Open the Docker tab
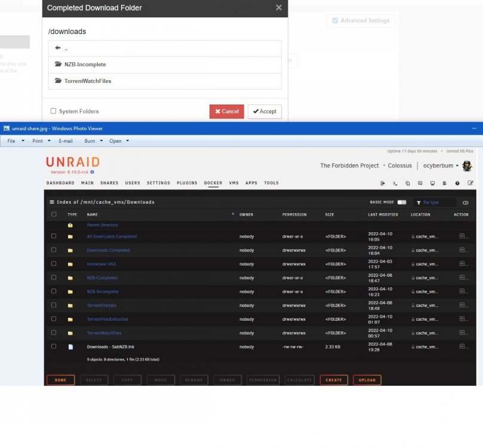Image resolution: width=483 pixels, height=448 pixels. [213, 183]
